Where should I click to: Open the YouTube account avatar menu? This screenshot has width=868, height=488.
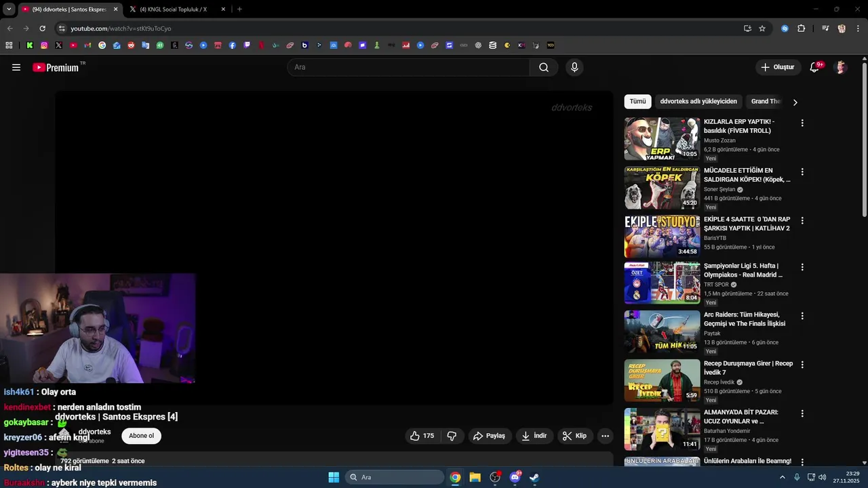click(841, 67)
